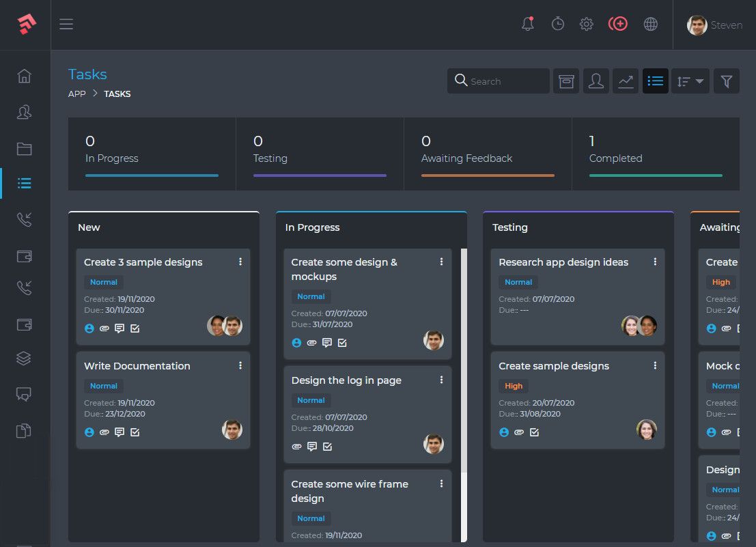Open the quick-add plus icon

(618, 23)
